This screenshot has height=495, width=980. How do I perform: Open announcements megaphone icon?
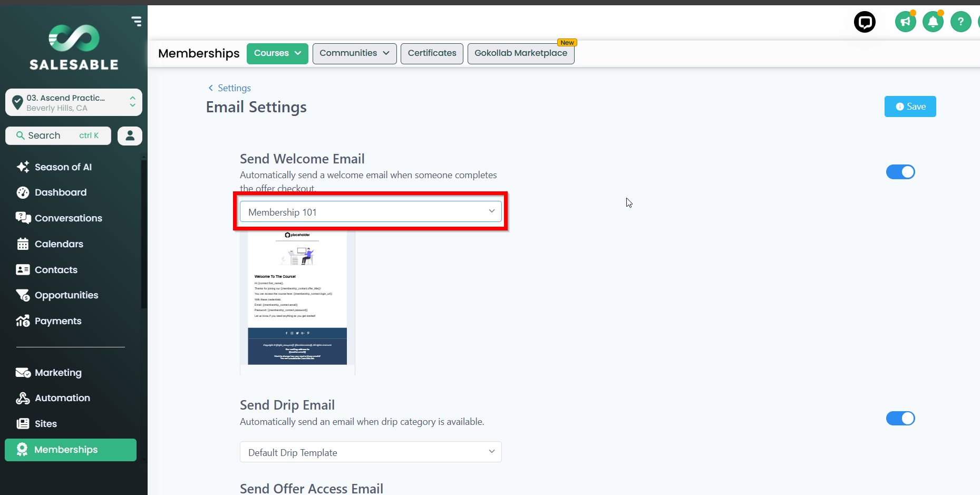pos(905,22)
